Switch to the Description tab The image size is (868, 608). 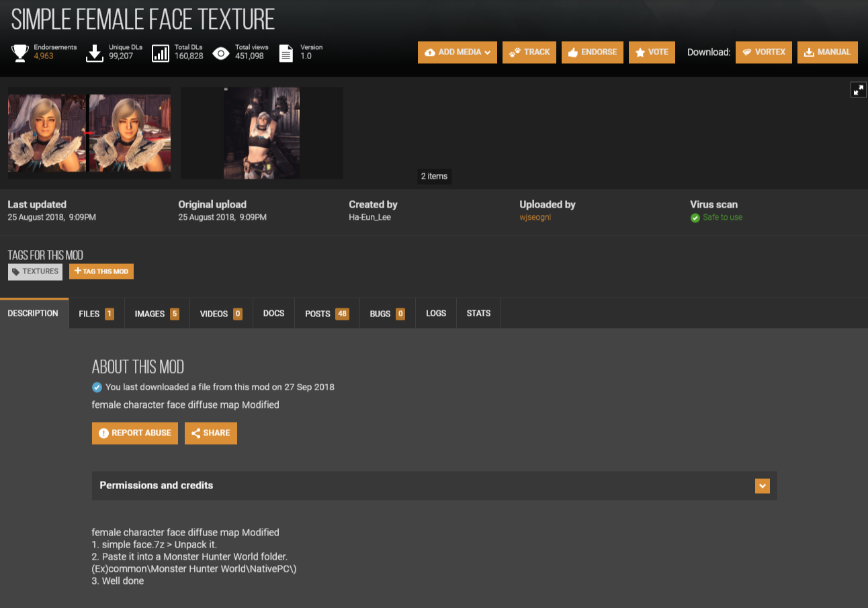pos(34,314)
